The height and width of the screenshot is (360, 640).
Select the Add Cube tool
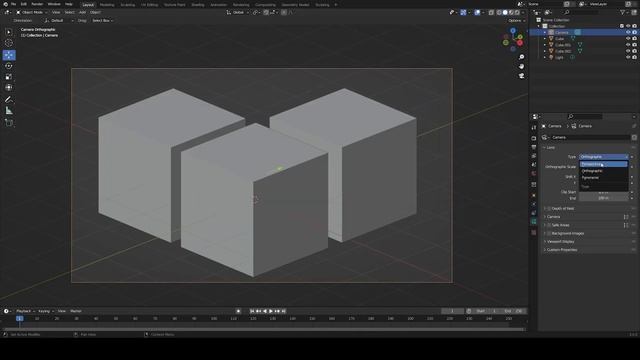point(9,123)
